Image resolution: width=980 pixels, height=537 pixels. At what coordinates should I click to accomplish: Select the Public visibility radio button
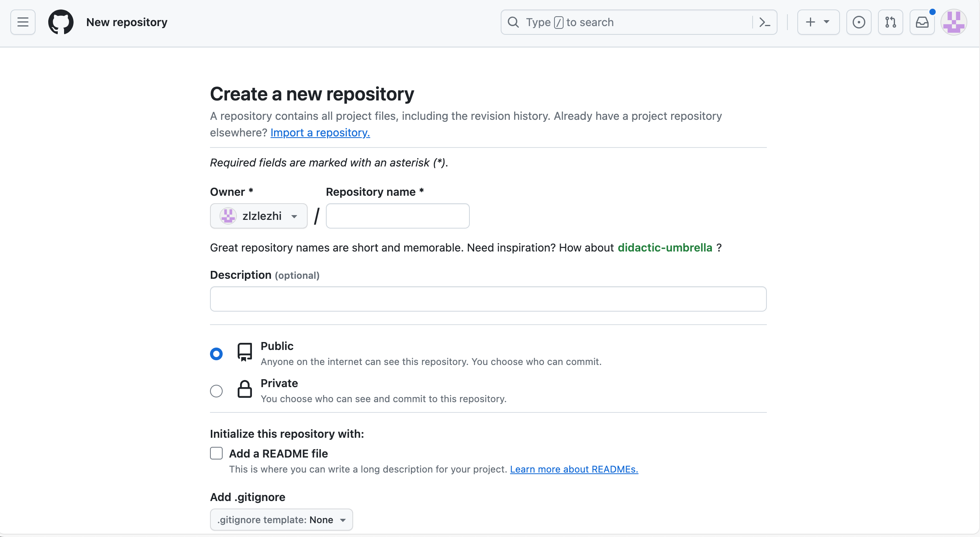click(216, 354)
